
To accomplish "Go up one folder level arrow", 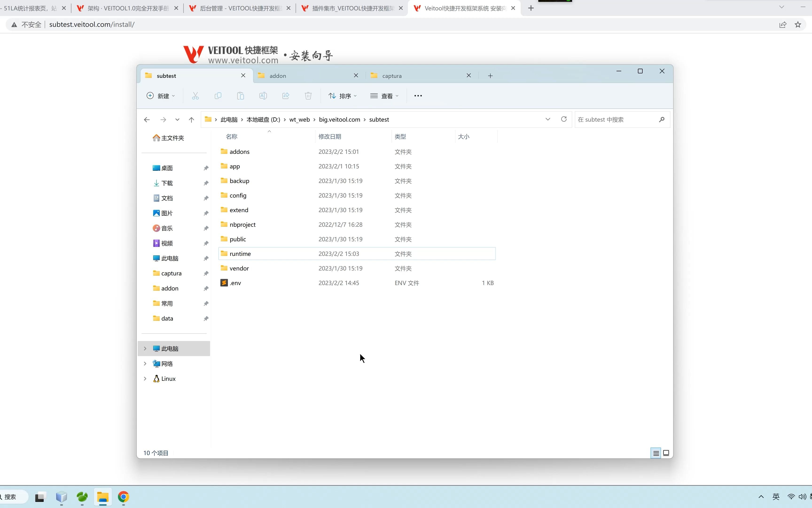I will [191, 120].
